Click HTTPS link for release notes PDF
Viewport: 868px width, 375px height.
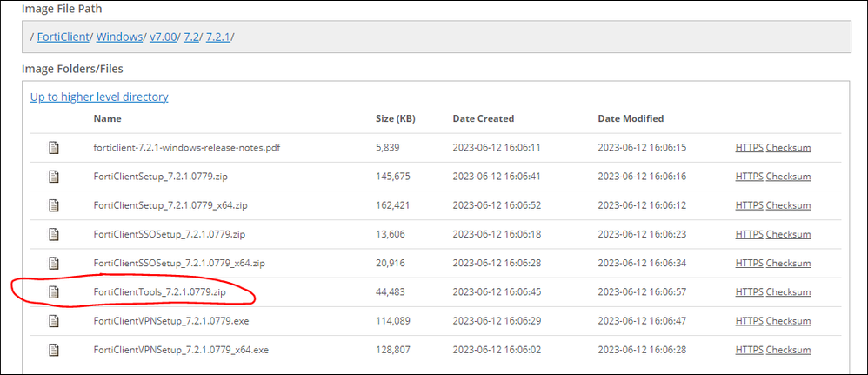pos(749,148)
